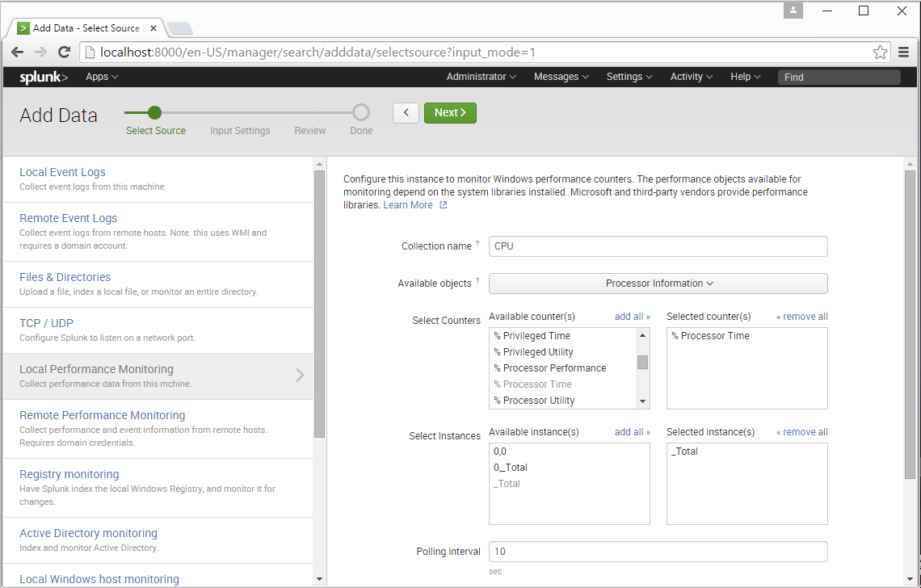Click the browser back arrow

tap(17, 52)
